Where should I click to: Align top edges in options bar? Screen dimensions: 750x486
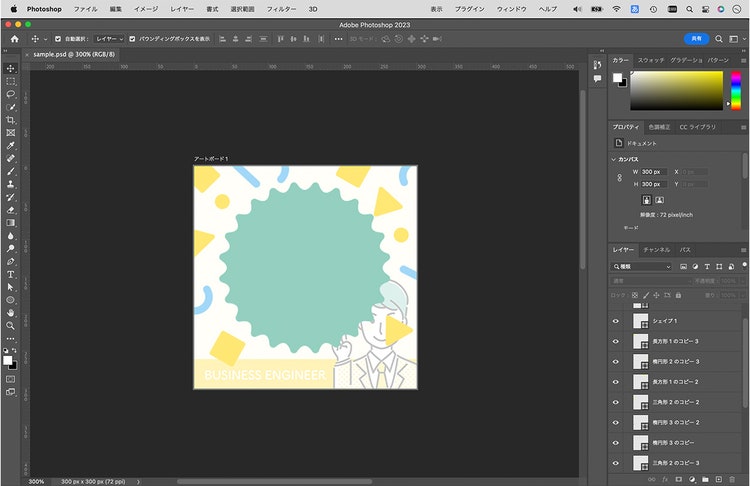point(281,39)
